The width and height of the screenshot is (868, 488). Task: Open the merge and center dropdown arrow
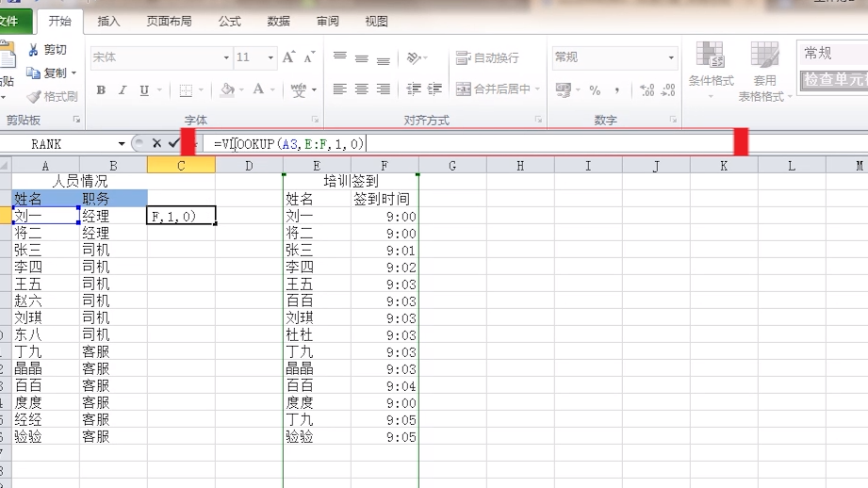537,89
